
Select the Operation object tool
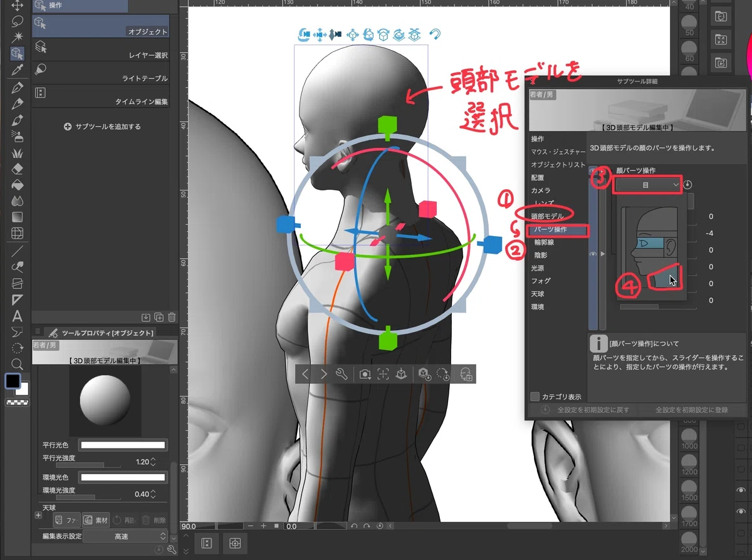tap(18, 53)
